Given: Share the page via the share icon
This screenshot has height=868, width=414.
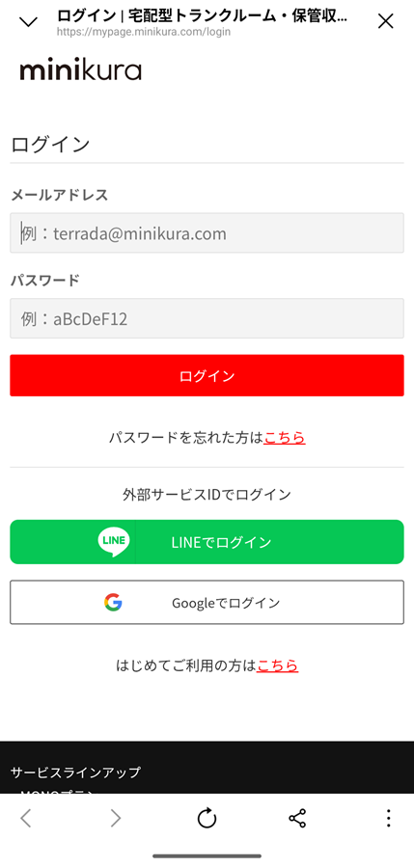Looking at the screenshot, I should [x=297, y=818].
